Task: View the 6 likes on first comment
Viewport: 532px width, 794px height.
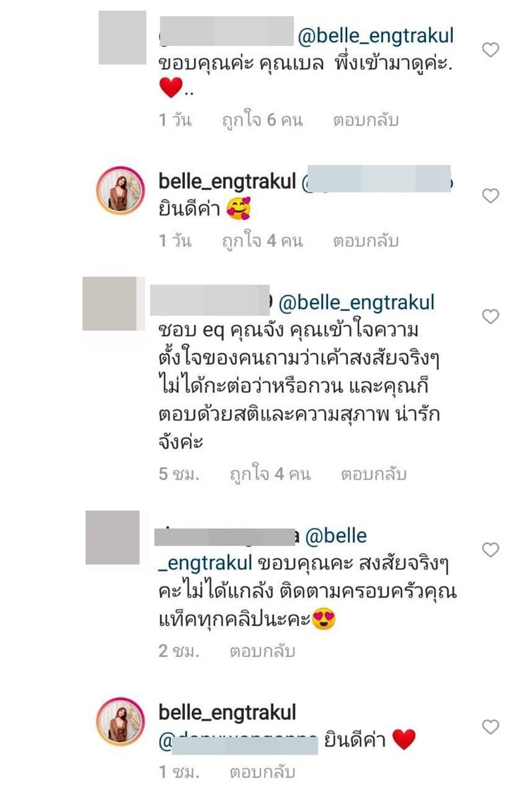Action: tap(262, 120)
